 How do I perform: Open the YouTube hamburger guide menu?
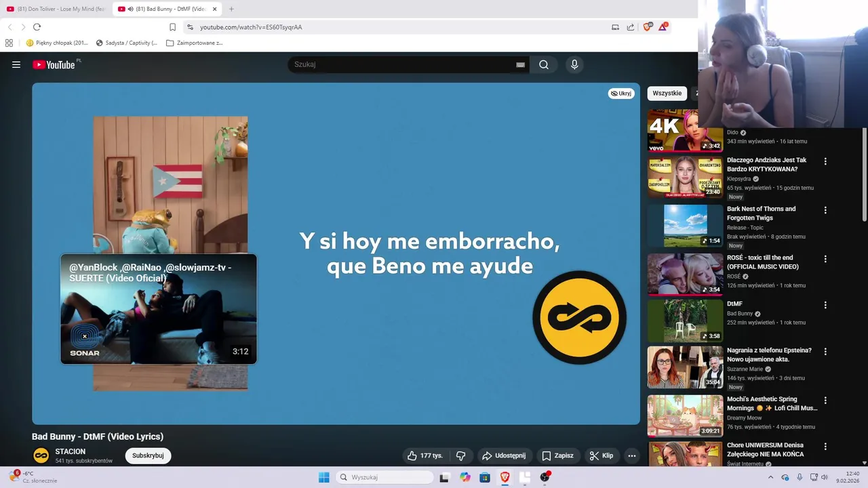click(16, 65)
